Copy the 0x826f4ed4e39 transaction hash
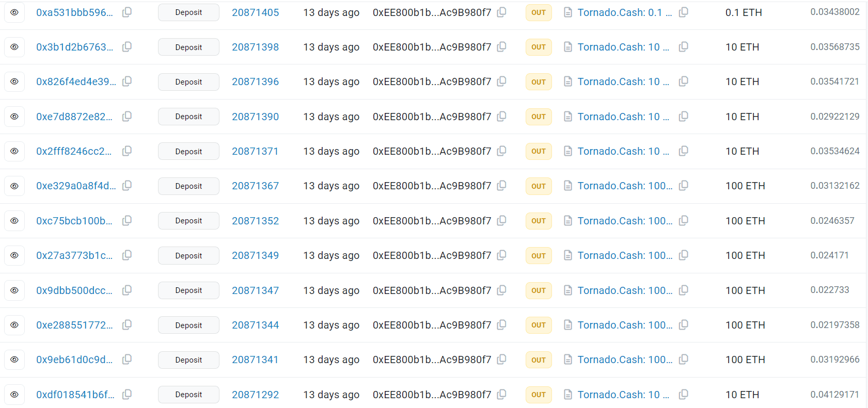The width and height of the screenshot is (868, 408). pos(127,81)
